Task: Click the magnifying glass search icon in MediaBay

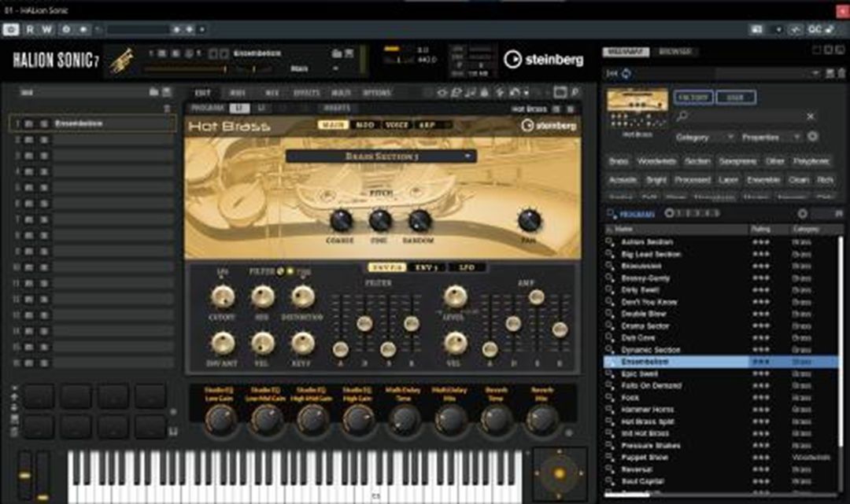Action: click(681, 116)
